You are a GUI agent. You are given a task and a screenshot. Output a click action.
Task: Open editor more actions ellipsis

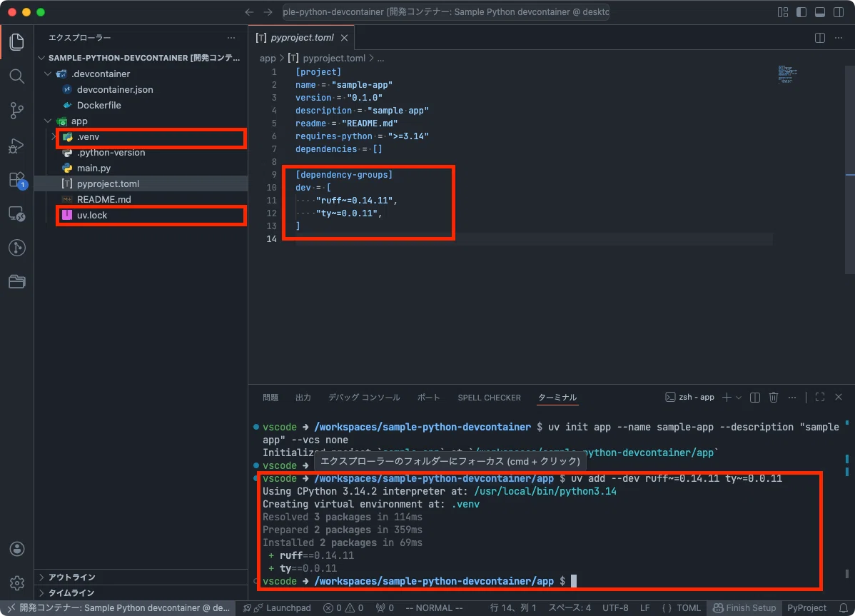click(838, 38)
